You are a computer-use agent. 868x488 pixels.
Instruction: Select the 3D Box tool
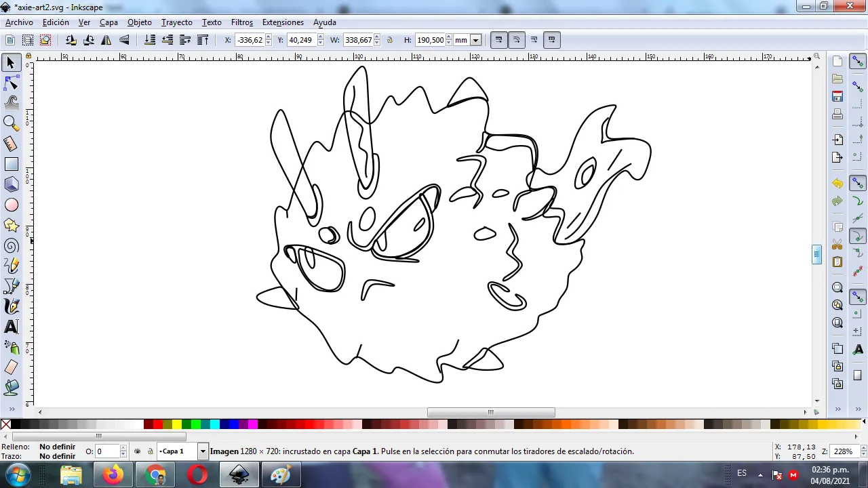[11, 184]
